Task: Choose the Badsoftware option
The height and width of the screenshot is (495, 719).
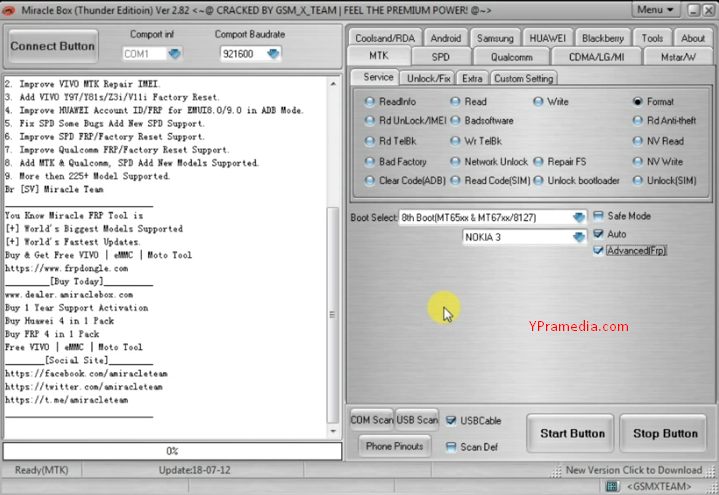Action: point(455,121)
